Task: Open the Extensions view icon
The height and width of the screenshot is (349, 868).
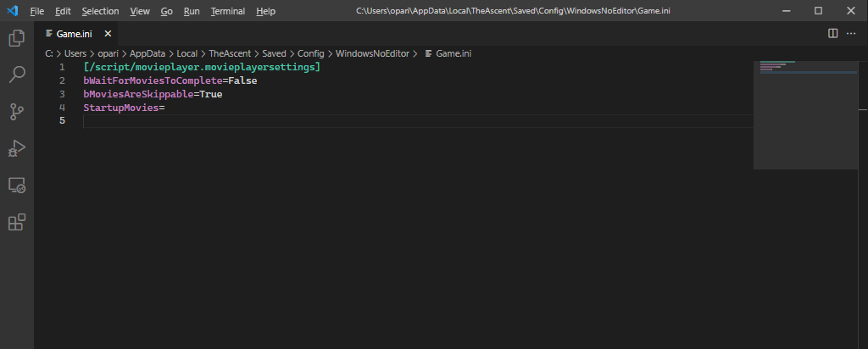Action: pyautogui.click(x=16, y=222)
